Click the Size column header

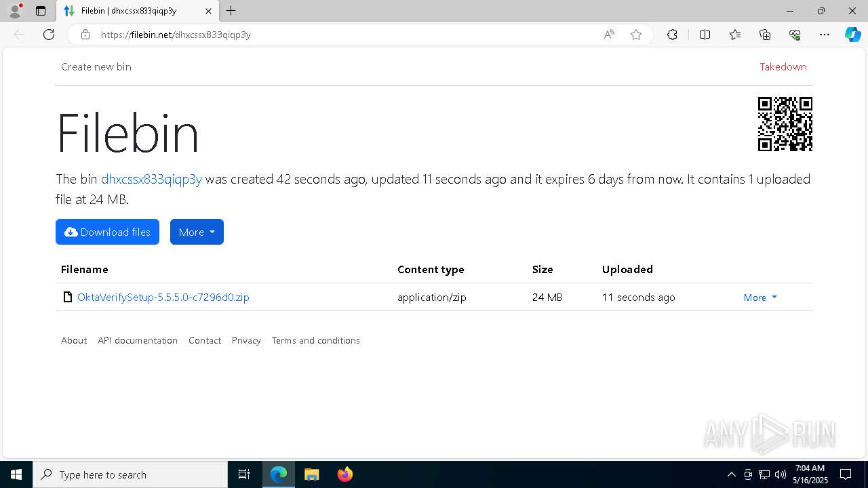coord(542,269)
